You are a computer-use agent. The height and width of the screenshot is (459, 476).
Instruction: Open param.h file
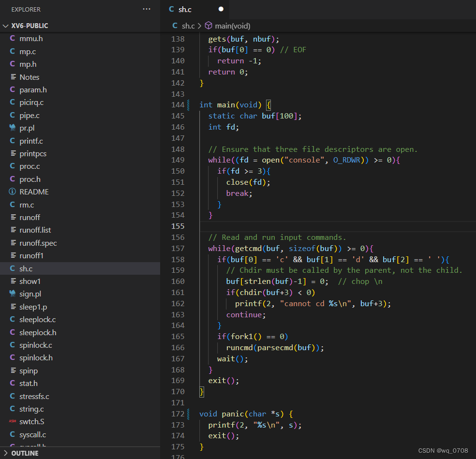(x=33, y=90)
